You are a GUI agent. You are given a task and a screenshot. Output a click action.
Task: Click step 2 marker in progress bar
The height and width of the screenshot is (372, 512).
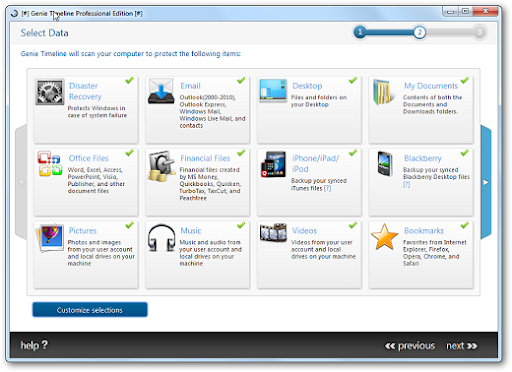(x=419, y=32)
